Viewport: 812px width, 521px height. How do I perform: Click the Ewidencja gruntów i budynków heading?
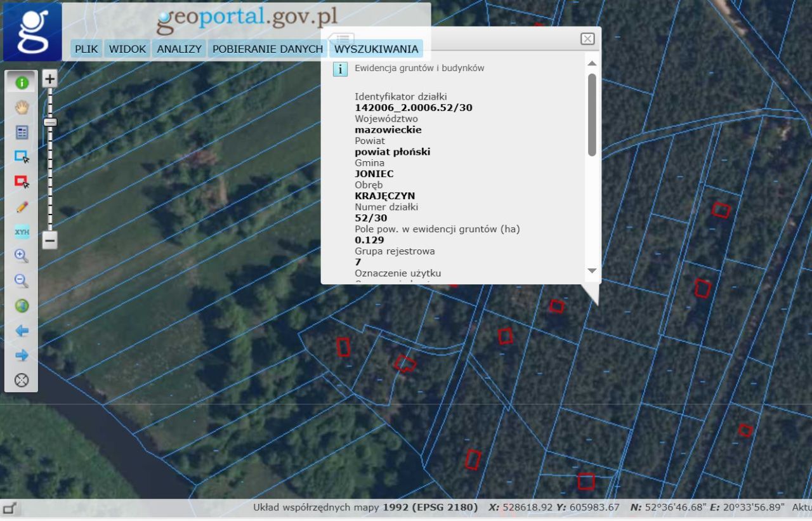click(x=419, y=68)
